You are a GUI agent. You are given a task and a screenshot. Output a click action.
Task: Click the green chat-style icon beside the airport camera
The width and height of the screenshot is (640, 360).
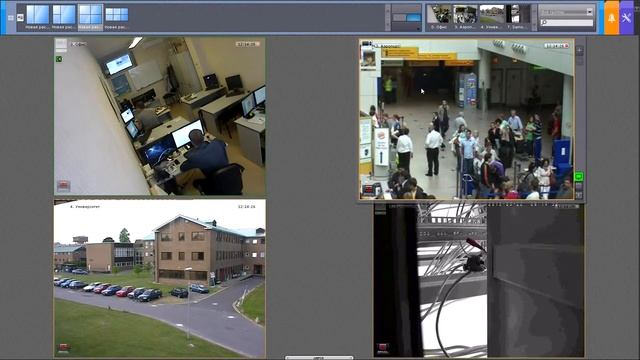(x=579, y=176)
